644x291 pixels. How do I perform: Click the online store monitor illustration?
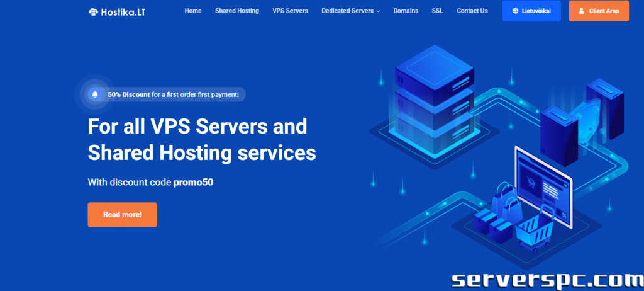point(542,178)
